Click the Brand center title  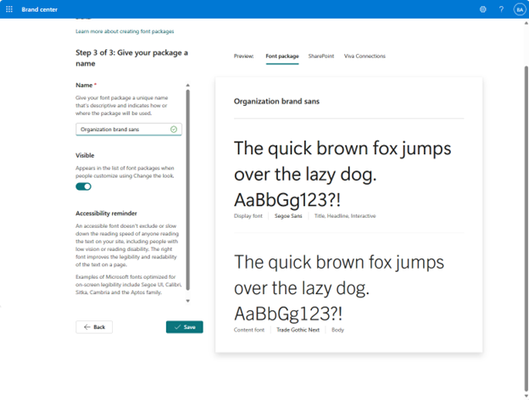coord(39,9)
